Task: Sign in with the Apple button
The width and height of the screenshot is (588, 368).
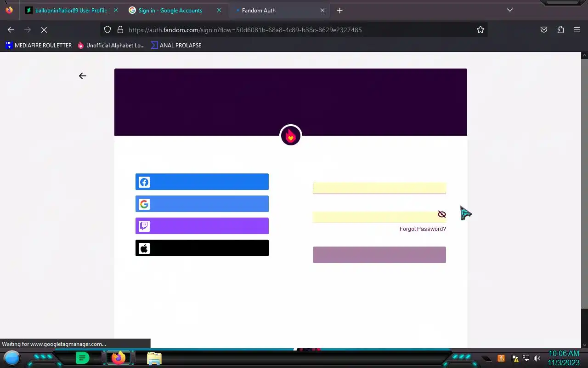Action: pyautogui.click(x=202, y=248)
